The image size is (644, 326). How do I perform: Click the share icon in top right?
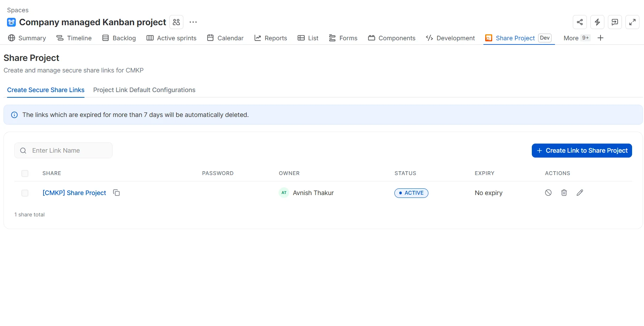[x=580, y=22]
